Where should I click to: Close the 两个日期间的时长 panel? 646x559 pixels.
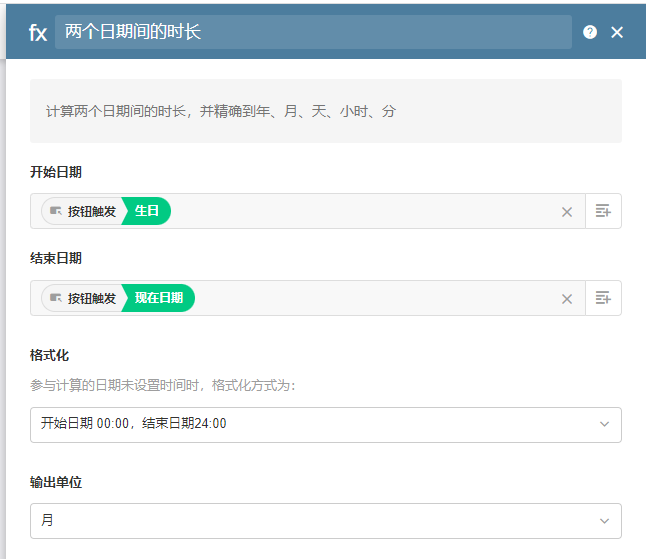617,32
